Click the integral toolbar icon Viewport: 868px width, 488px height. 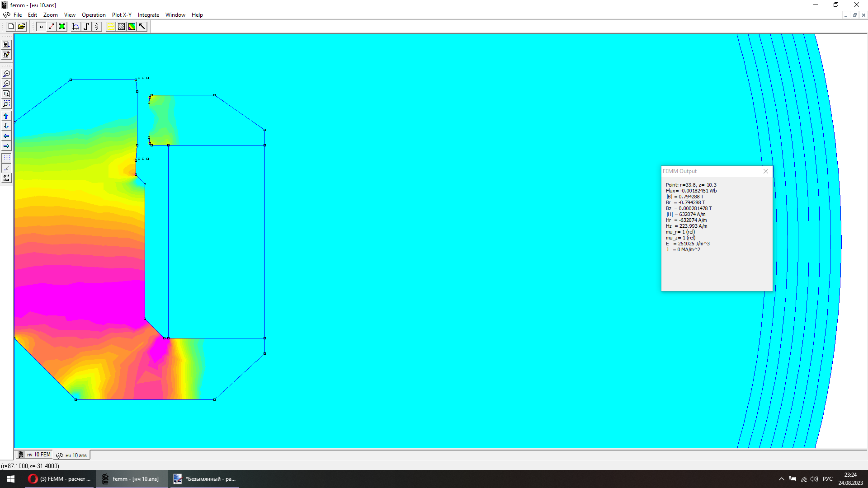(x=86, y=27)
